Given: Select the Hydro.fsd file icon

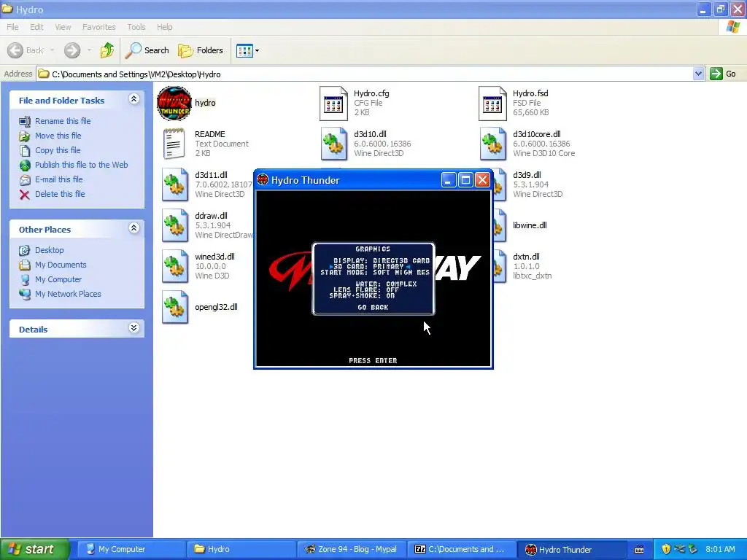Looking at the screenshot, I should point(492,104).
